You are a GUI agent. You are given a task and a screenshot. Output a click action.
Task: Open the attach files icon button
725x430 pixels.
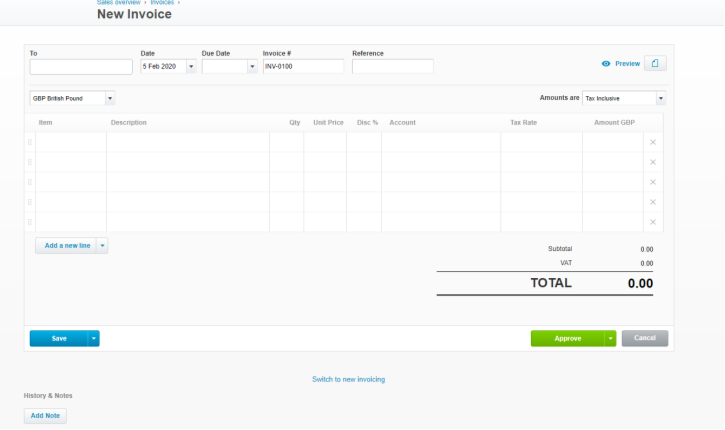(x=655, y=63)
